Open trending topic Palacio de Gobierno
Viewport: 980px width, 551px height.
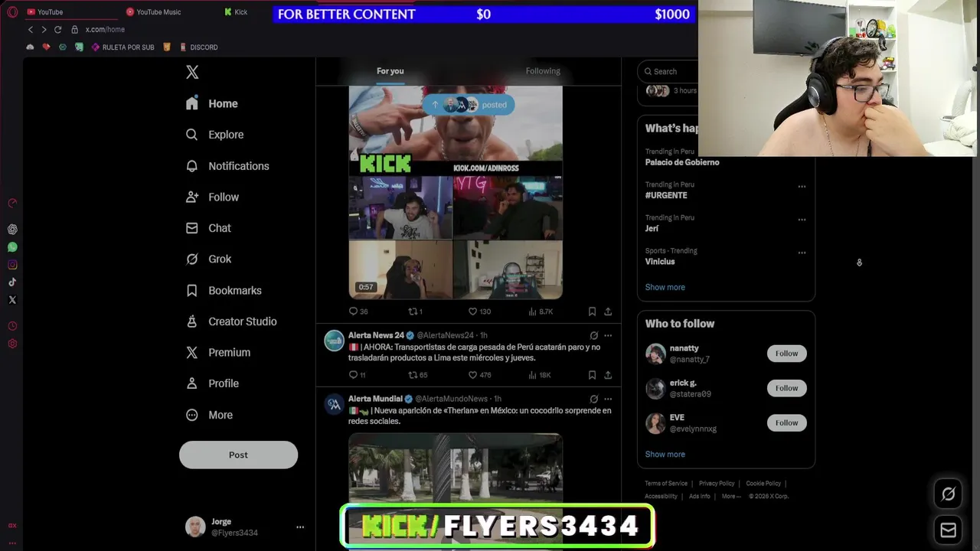point(682,162)
